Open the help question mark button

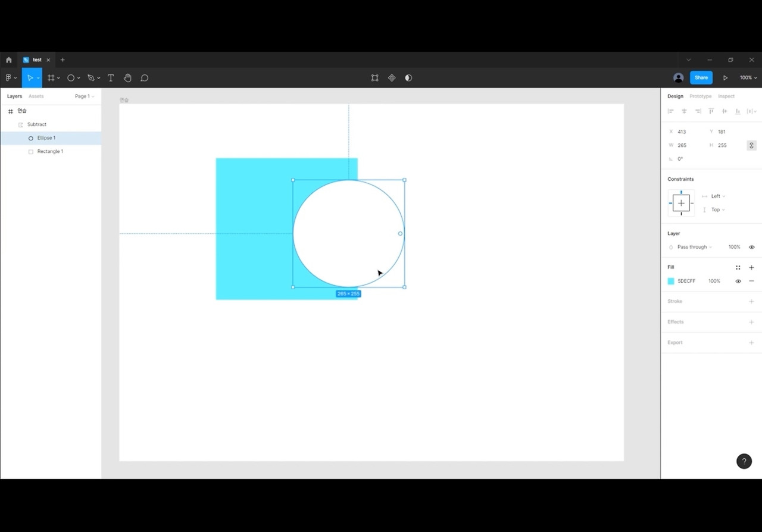(744, 461)
